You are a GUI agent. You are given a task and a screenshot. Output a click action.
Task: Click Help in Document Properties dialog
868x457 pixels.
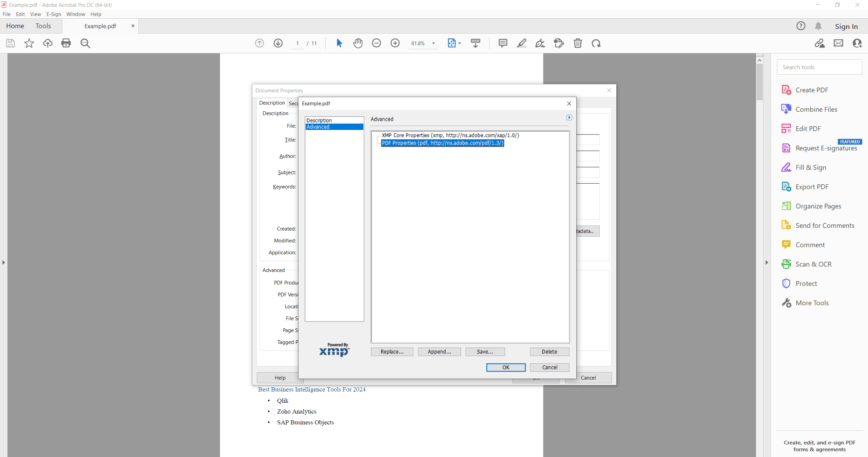click(280, 378)
